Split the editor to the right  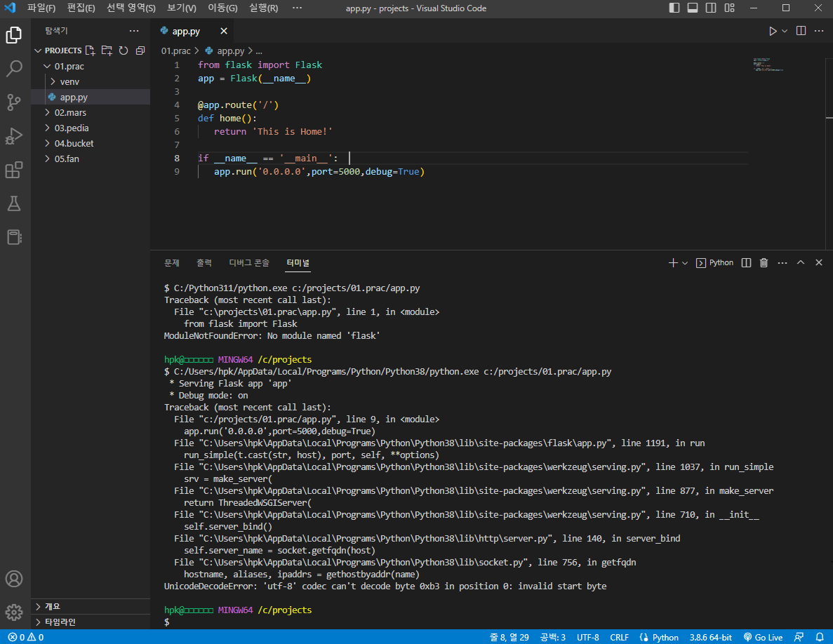(801, 31)
